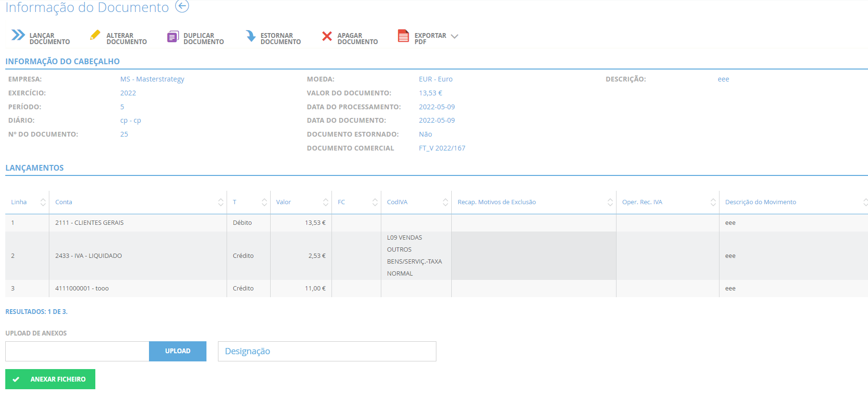Sort table by Valor column
This screenshot has height=394, width=868.
[x=326, y=202]
